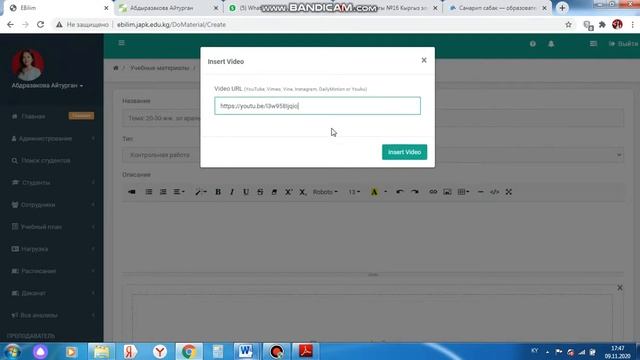Open the insert table dropdown
This screenshot has height=360, width=640.
463,192
